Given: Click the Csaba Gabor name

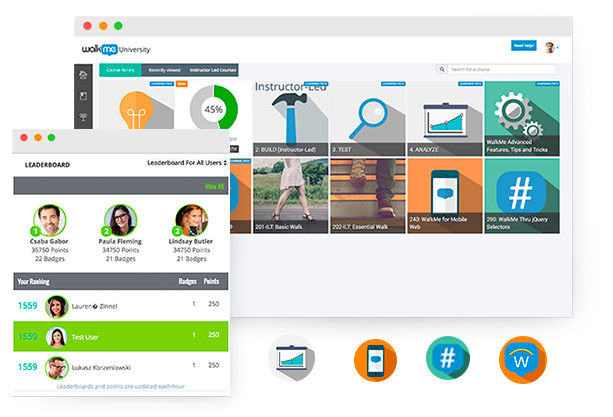Looking at the screenshot, I should click(49, 242).
